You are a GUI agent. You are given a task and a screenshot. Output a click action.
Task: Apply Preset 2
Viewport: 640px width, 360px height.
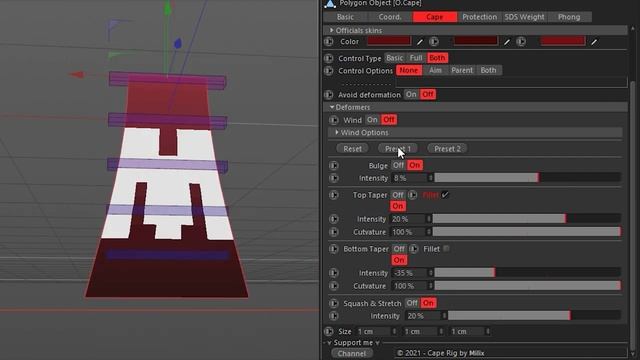point(447,149)
